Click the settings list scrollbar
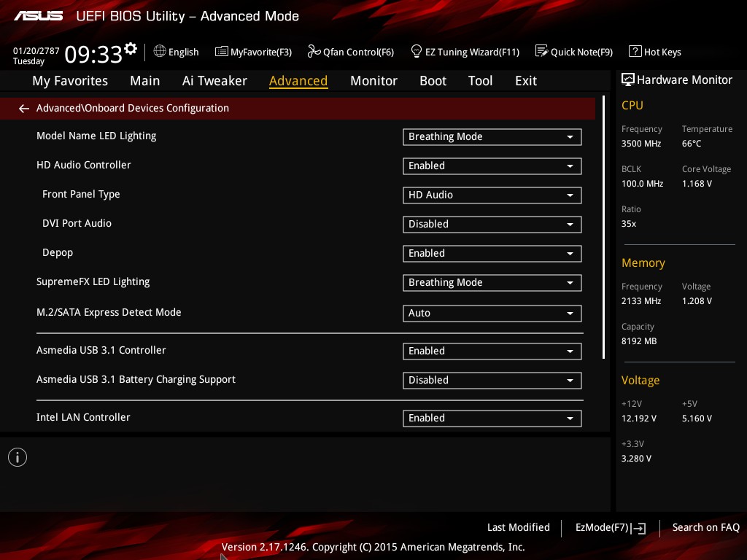This screenshot has height=560, width=747. tap(603, 227)
